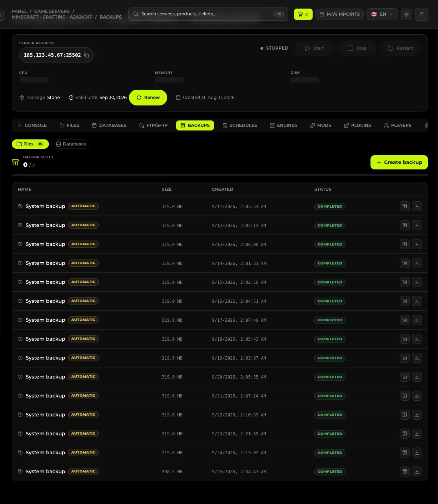Download the 9/20/2026 system backup
Image resolution: width=438 pixels, height=504 pixels.
click(x=417, y=377)
